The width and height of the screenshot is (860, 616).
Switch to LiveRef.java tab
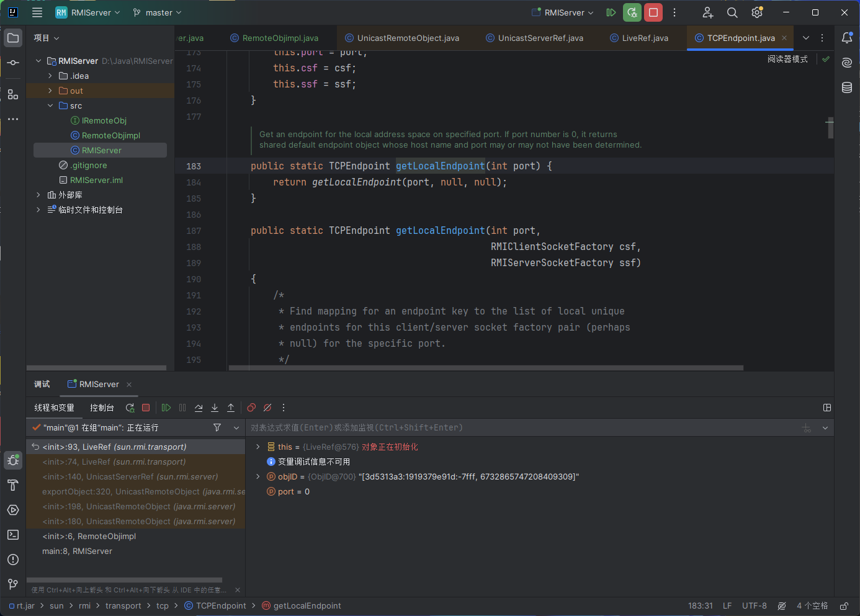coord(639,38)
